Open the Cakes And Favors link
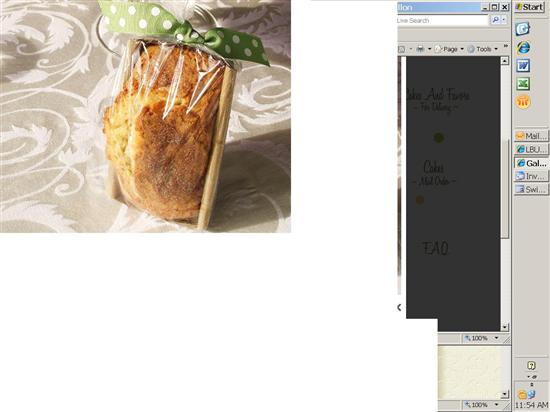550x412 pixels. click(x=437, y=100)
